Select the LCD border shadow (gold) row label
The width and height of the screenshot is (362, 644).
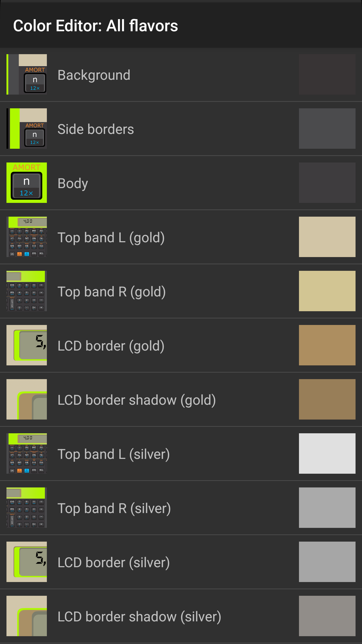point(137,400)
